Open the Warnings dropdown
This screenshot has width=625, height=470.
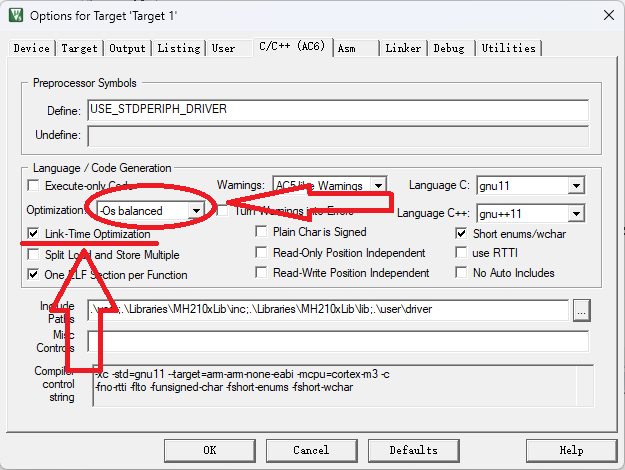tap(378, 185)
